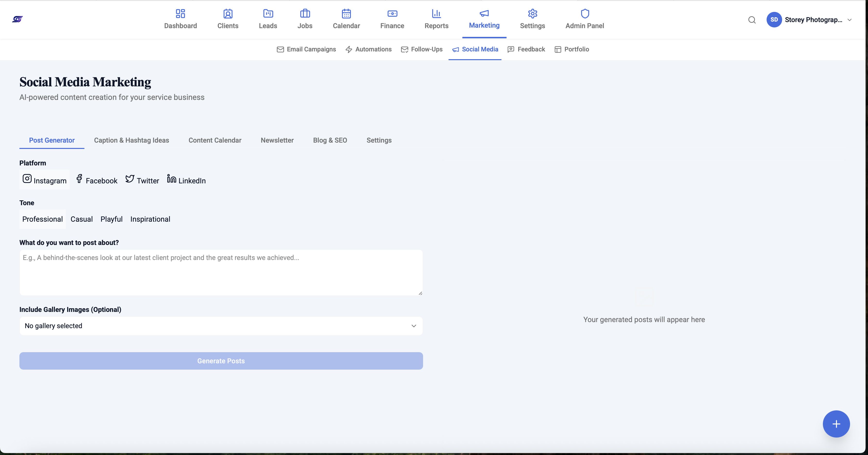Switch to Caption & Hashtag Ideas tab
This screenshot has width=868, height=455.
click(x=131, y=140)
